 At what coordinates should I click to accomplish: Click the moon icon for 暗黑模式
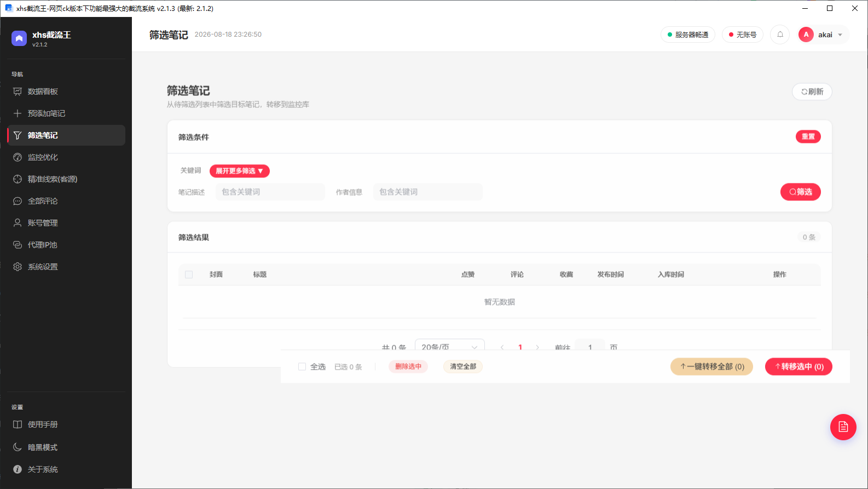(18, 447)
